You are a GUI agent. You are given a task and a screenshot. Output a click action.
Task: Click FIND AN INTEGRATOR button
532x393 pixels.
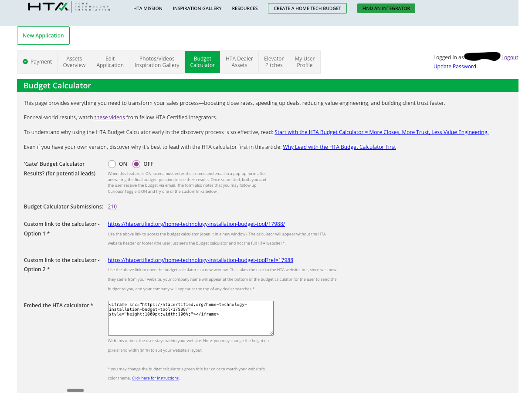coord(386,8)
